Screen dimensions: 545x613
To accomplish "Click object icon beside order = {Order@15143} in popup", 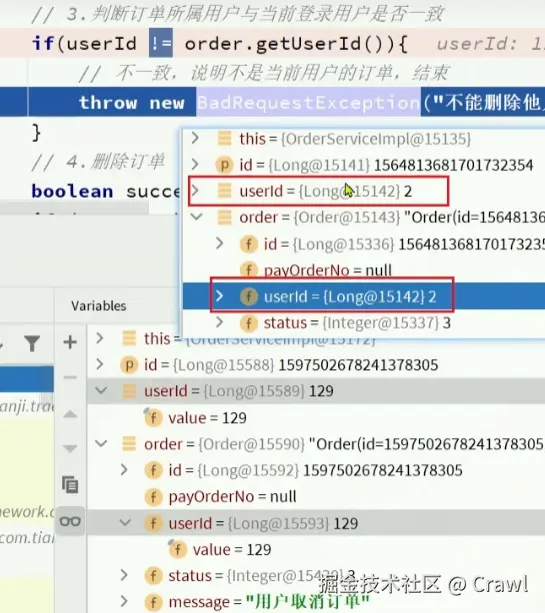I will tap(224, 217).
